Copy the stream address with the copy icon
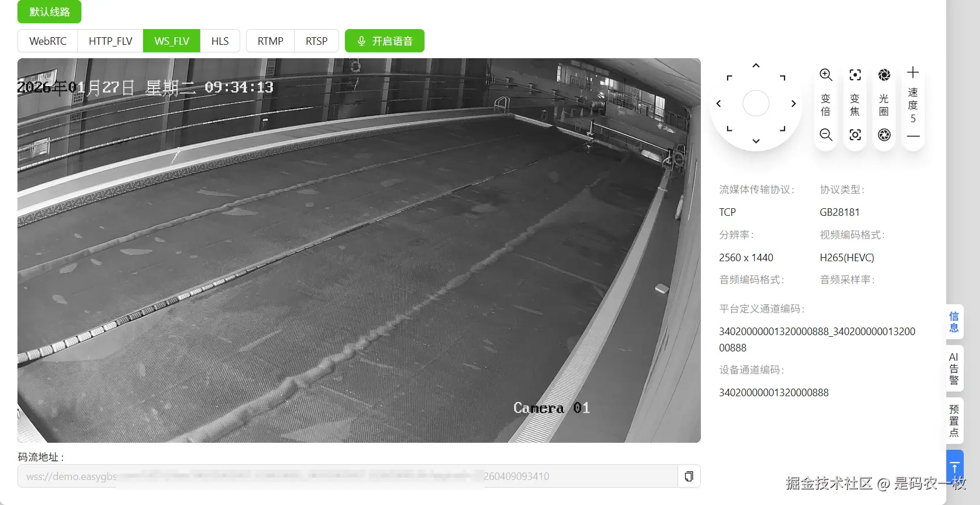 click(x=689, y=476)
